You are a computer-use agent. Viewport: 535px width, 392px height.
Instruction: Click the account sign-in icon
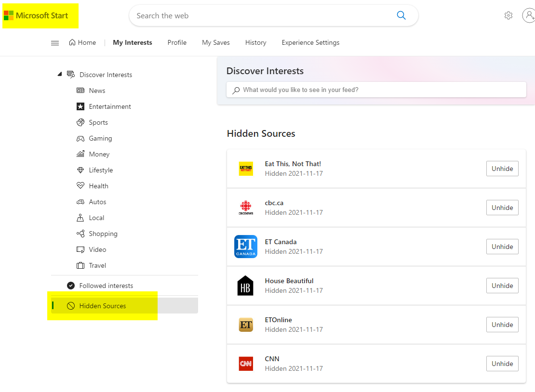coord(528,15)
